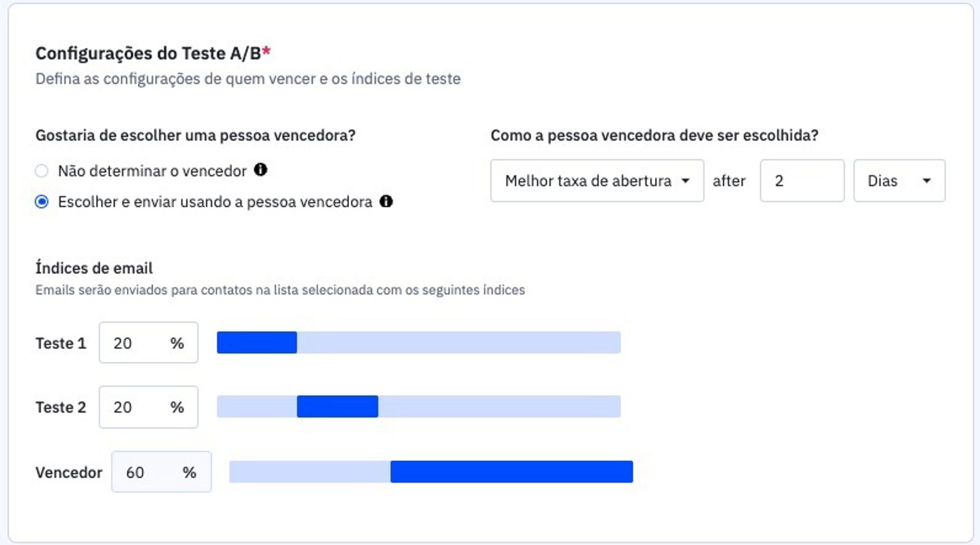Select "Escolher e enviar usando a pessoa vencedora" radio
Viewport: 980px width, 545px height.
[x=42, y=201]
